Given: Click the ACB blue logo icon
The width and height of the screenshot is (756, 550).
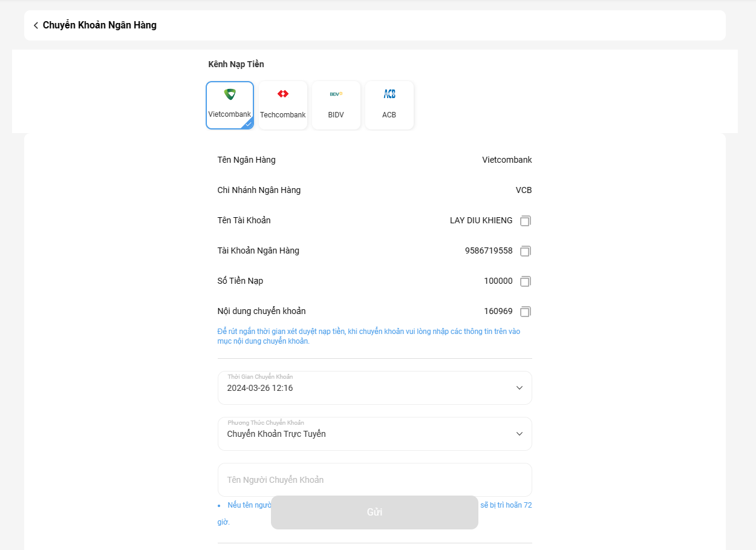Looking at the screenshot, I should click(389, 94).
